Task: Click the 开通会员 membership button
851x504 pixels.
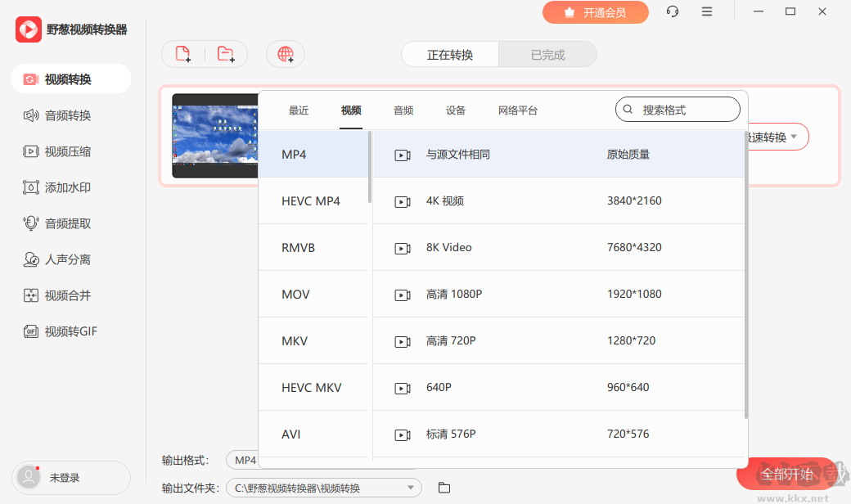Action: pos(596,12)
